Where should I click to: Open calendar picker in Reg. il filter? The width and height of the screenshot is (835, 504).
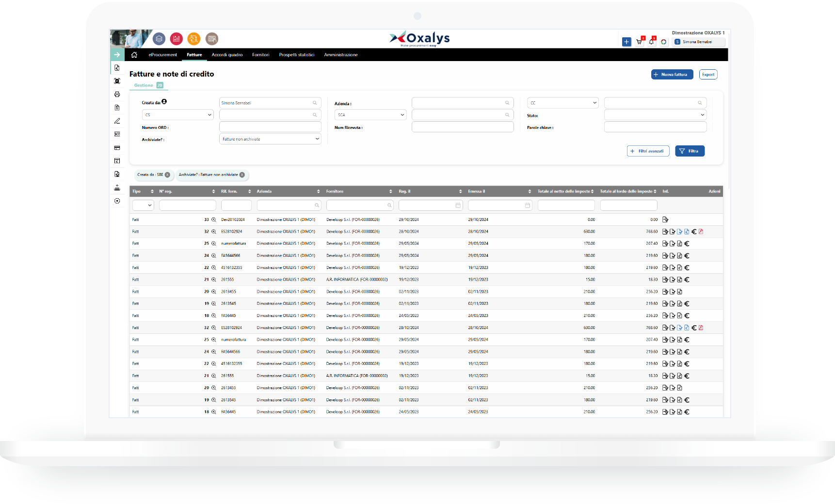click(x=458, y=205)
